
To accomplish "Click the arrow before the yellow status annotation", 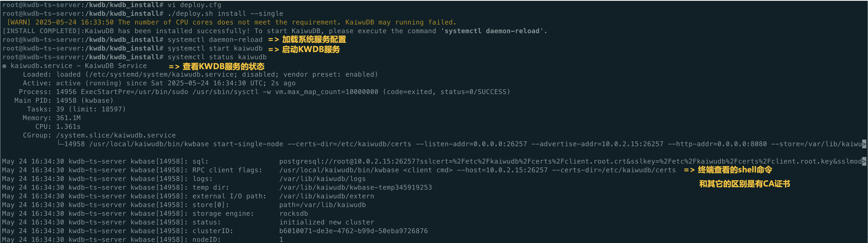I will tap(174, 67).
